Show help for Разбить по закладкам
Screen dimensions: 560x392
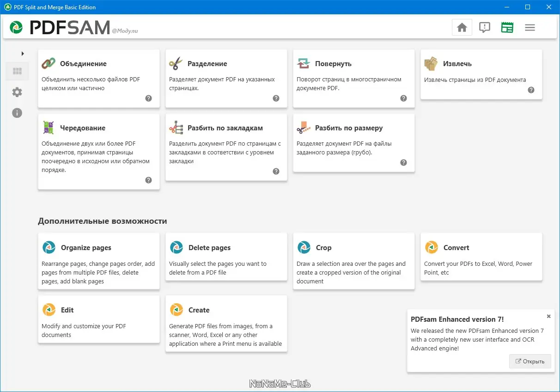[276, 171]
